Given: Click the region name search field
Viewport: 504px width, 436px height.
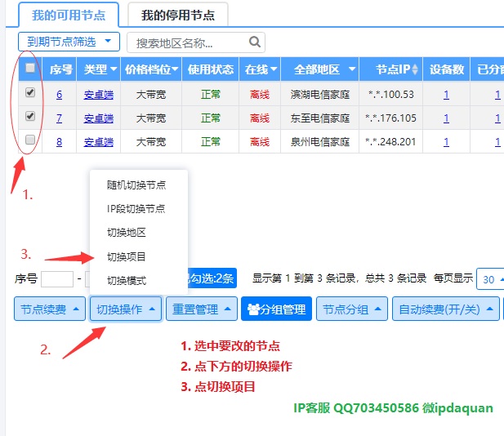Looking at the screenshot, I should point(190,42).
